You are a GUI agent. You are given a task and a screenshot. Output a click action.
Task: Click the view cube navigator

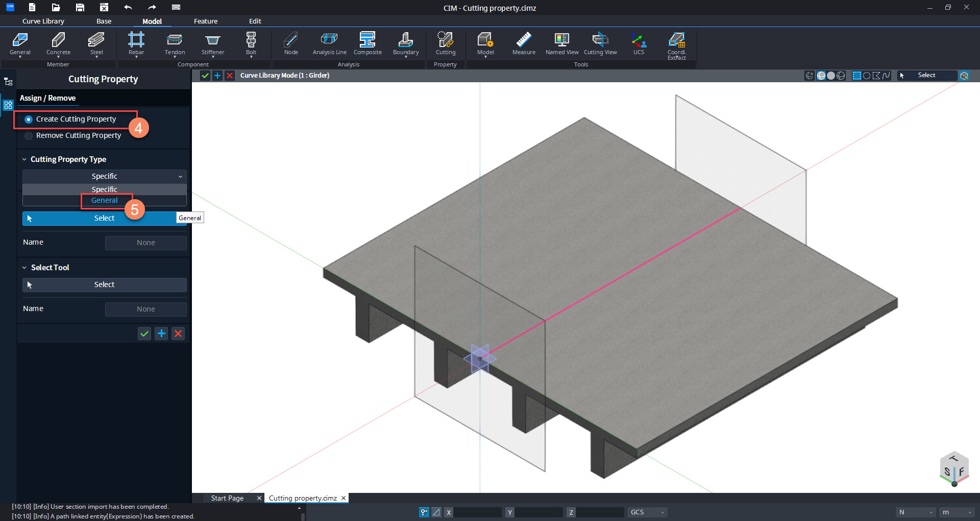coord(954,469)
